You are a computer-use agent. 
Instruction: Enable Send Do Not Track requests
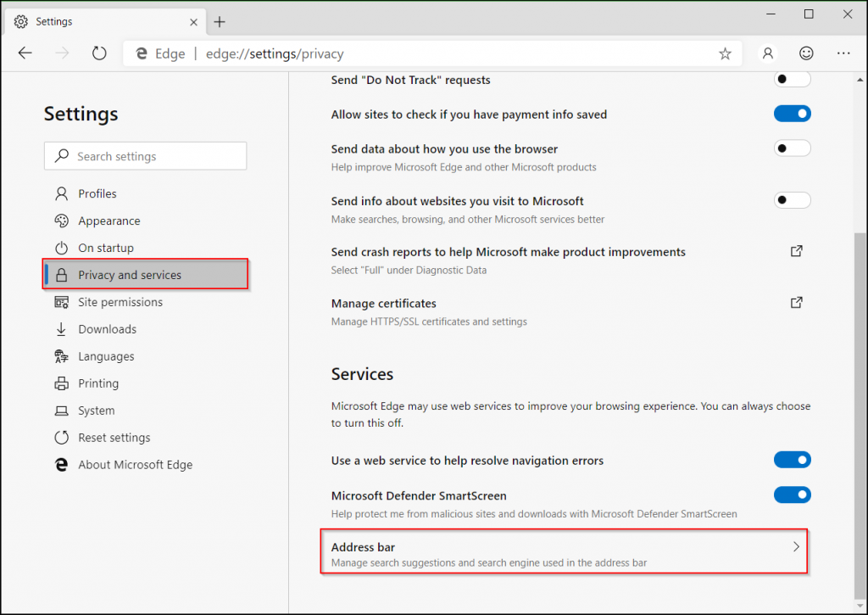(792, 79)
